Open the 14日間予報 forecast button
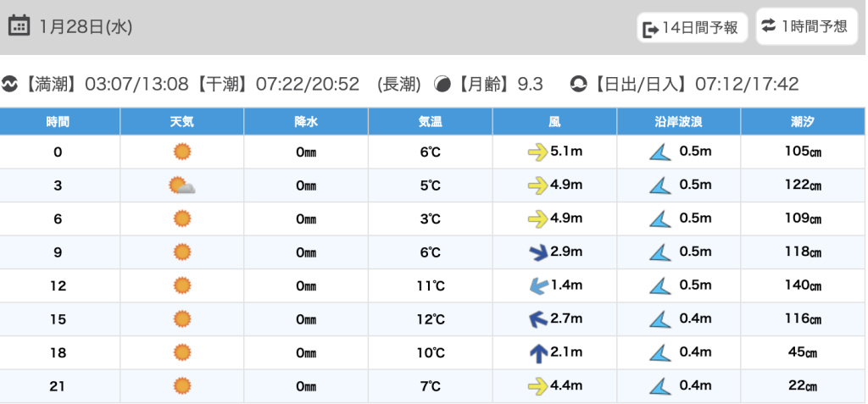Viewport: 868px width, 404px height. (x=693, y=28)
